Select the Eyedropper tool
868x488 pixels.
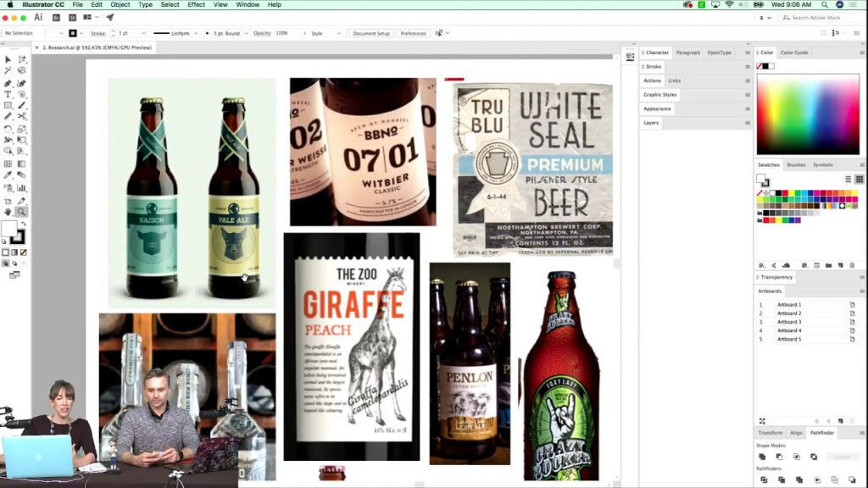click(8, 175)
